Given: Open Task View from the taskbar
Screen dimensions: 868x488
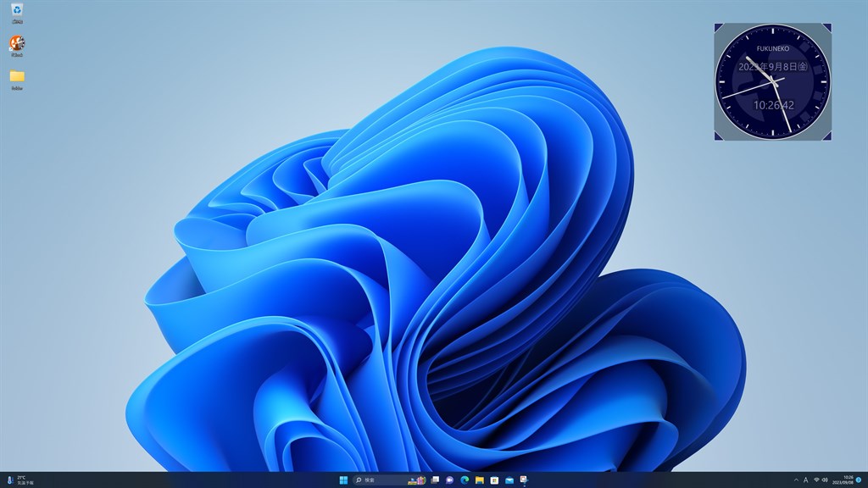Looking at the screenshot, I should (435, 480).
